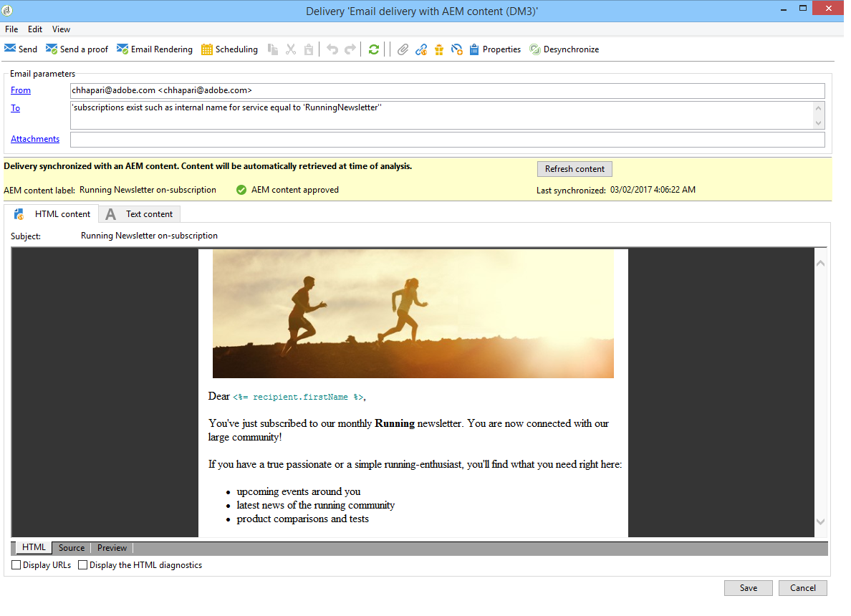The width and height of the screenshot is (851, 616).
Task: Click the Copy icon in toolbar
Action: point(273,49)
